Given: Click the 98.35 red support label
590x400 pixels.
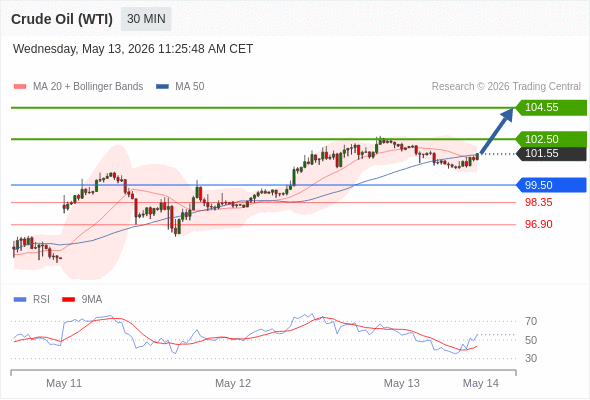Looking at the screenshot, I should click(x=538, y=202).
